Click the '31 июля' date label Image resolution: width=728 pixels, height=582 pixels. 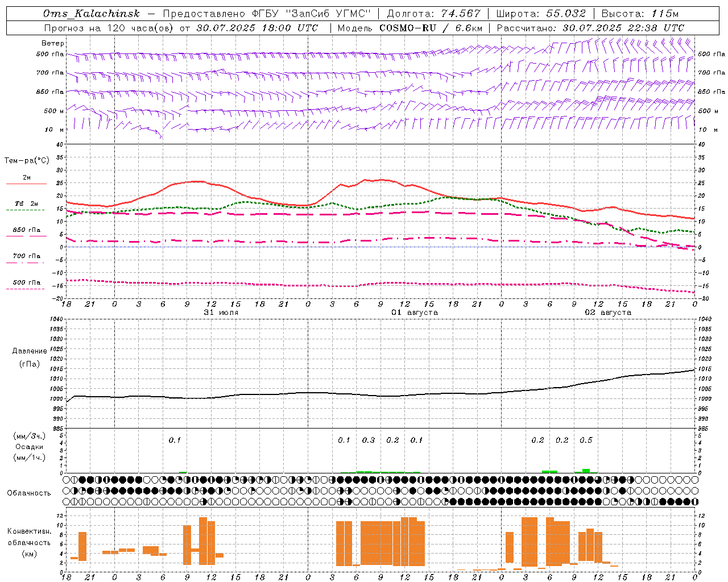[221, 313]
